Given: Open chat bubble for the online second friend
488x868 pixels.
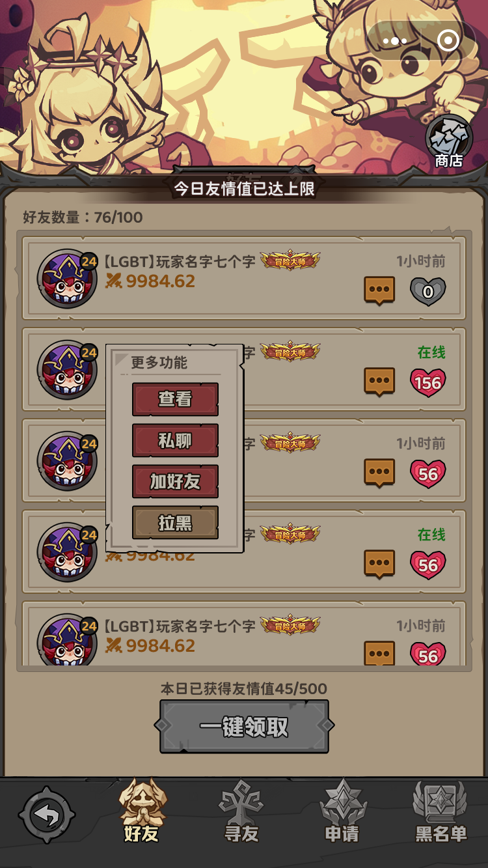Looking at the screenshot, I should (379, 382).
